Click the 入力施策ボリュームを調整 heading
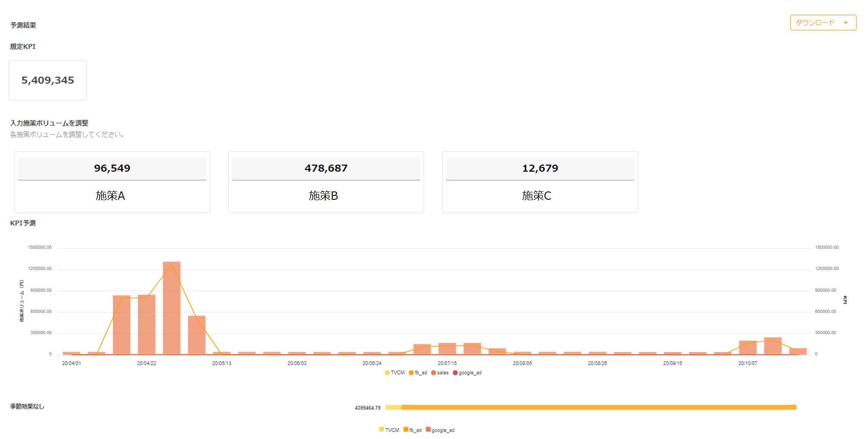The width and height of the screenshot is (868, 439). (x=49, y=123)
